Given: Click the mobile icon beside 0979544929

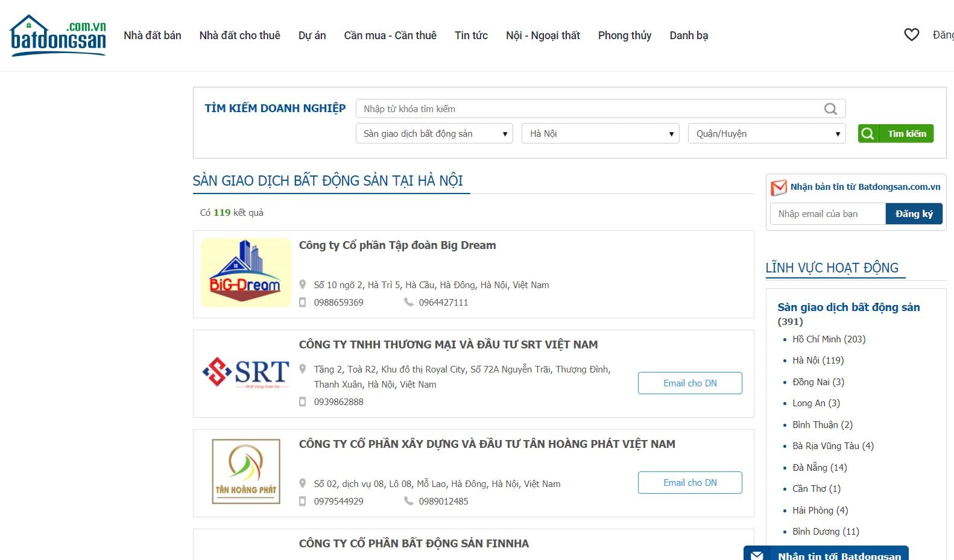Looking at the screenshot, I should pyautogui.click(x=303, y=501).
